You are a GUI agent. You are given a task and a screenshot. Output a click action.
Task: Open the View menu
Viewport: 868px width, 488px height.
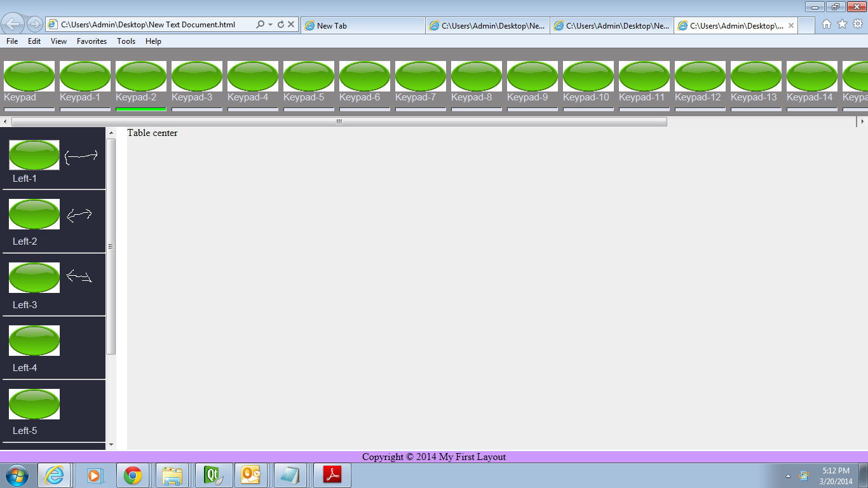point(58,41)
